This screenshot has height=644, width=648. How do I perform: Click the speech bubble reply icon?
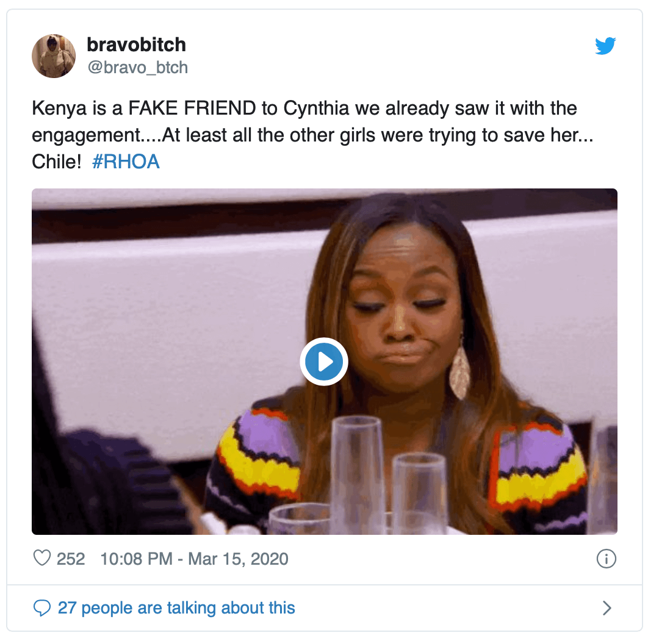[x=41, y=608]
